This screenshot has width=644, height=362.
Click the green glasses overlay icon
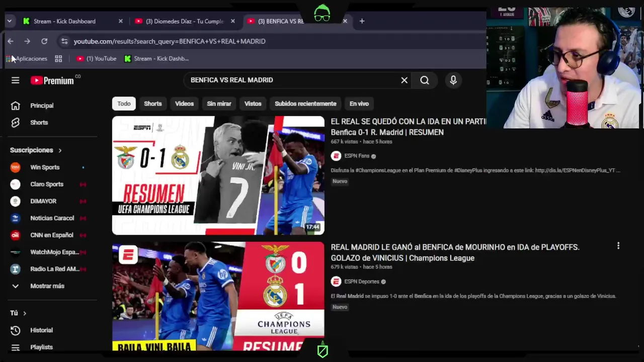[x=322, y=13]
